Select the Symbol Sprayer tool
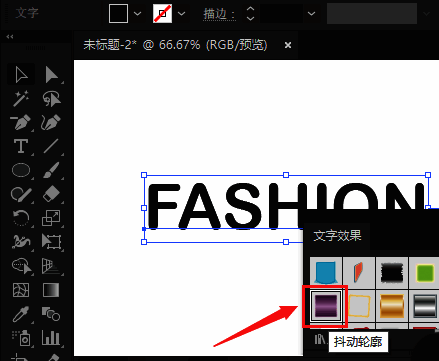This screenshot has height=361, width=439. click(x=21, y=338)
